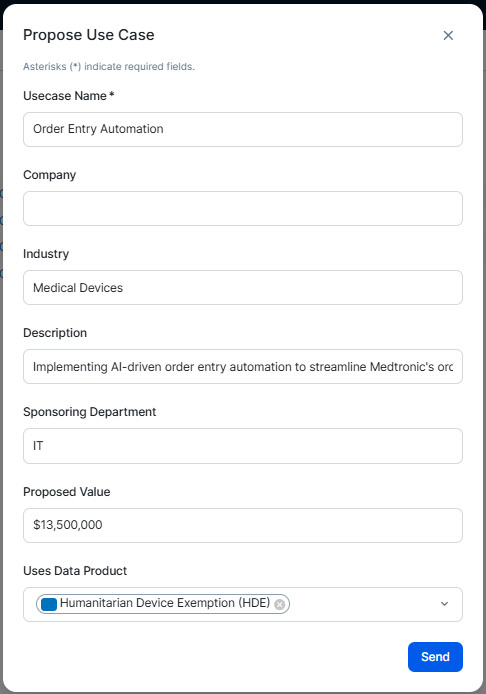Click the blue square icon in HDE tag
486x694 pixels.
coord(49,604)
